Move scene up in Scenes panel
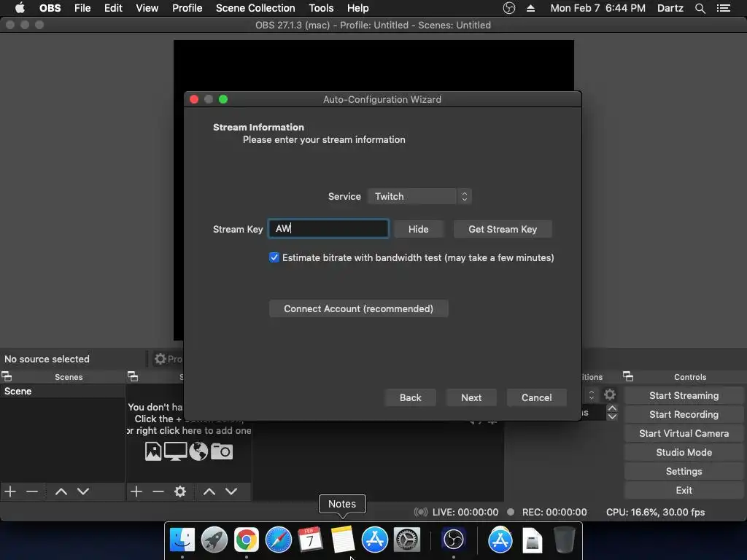747x560 pixels. coord(61,491)
